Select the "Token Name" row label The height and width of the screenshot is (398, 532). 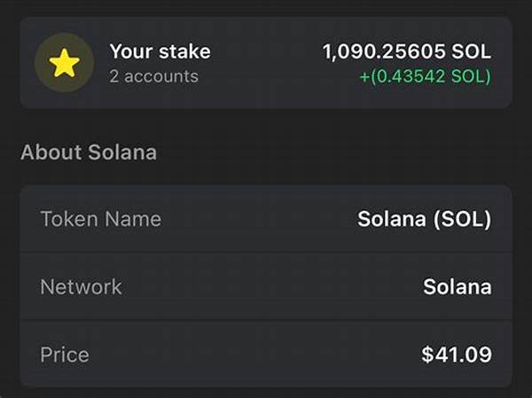[101, 218]
